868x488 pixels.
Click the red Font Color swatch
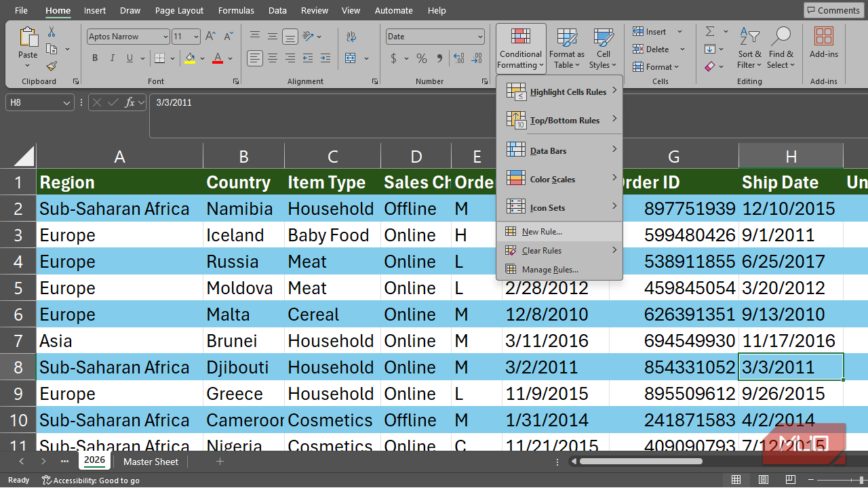point(218,58)
